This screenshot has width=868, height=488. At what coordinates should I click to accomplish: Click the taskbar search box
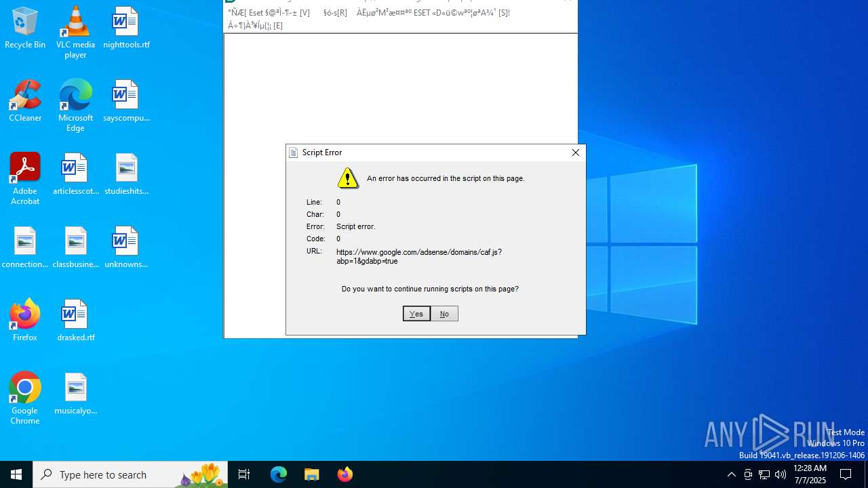[x=130, y=474]
